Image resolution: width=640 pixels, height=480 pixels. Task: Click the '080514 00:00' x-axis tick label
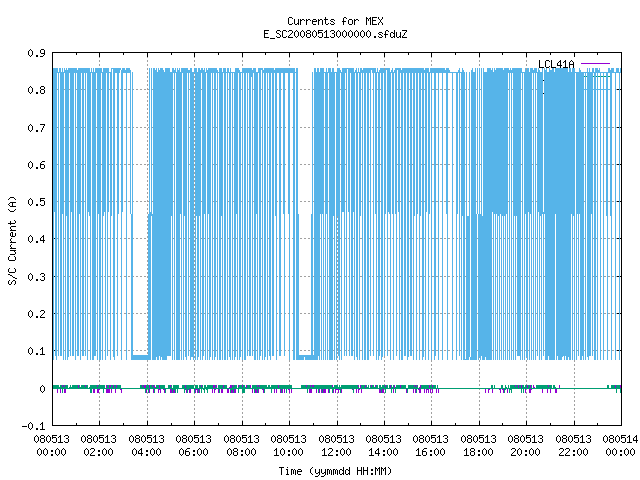tap(620, 446)
